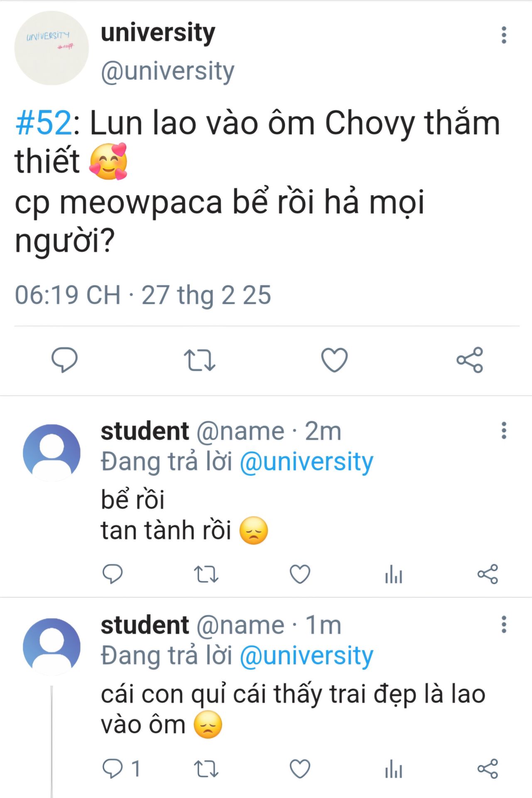Screen dimensions: 532x798
Task: Open the university profile picture
Action: [51, 48]
